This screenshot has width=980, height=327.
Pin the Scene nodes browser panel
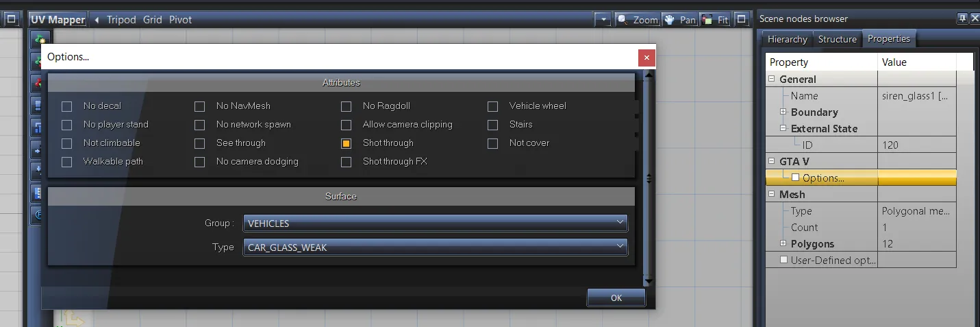pos(963,19)
